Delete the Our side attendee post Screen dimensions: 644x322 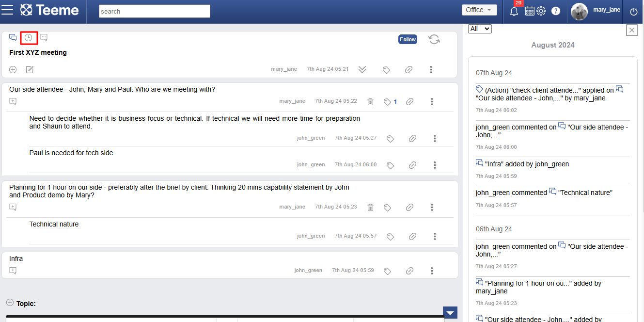(x=370, y=101)
